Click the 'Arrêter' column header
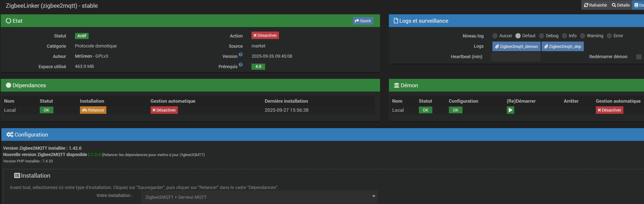Image resolution: width=644 pixels, height=204 pixels. click(x=571, y=101)
